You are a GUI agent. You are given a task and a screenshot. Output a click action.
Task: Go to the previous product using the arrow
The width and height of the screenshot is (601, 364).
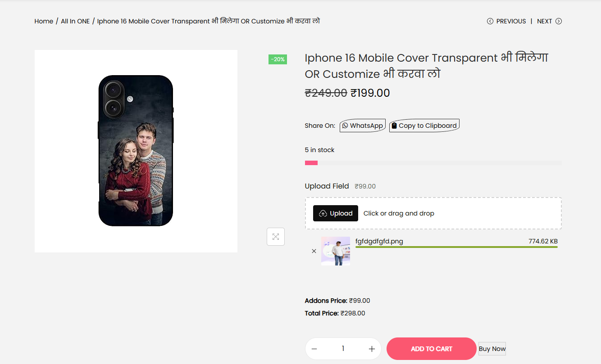[x=490, y=21]
